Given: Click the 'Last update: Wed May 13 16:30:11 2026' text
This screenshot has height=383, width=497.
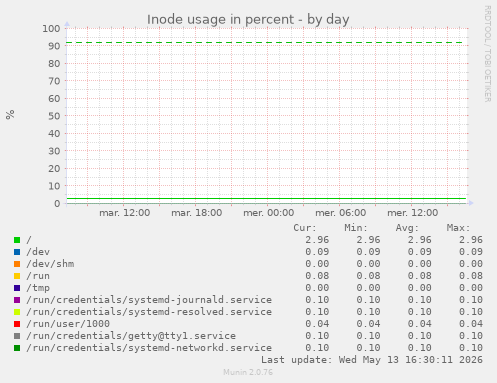Looking at the screenshot, I should (x=372, y=360).
